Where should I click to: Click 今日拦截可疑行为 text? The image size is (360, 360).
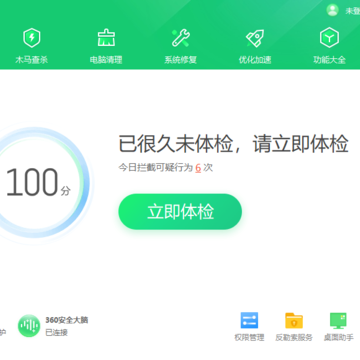[x=156, y=168]
